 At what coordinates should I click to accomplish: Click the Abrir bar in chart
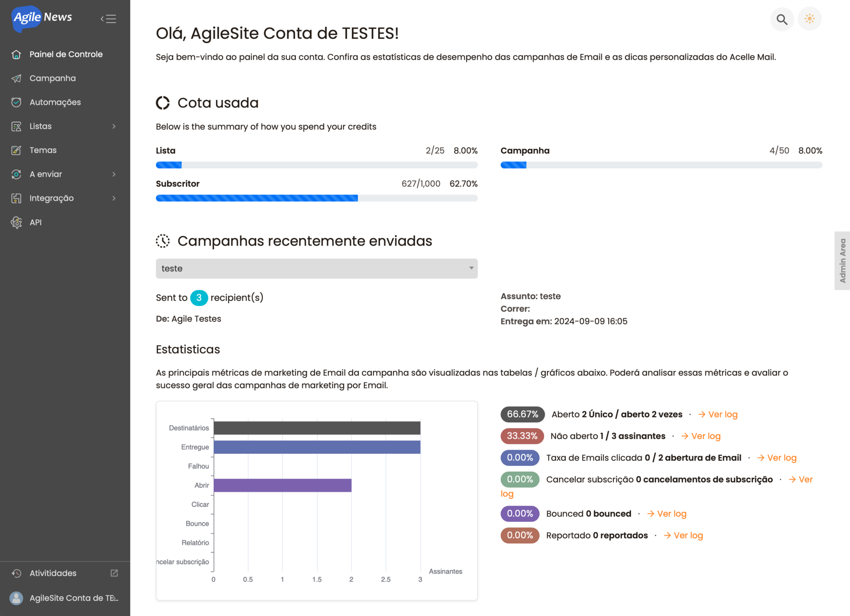(282, 485)
